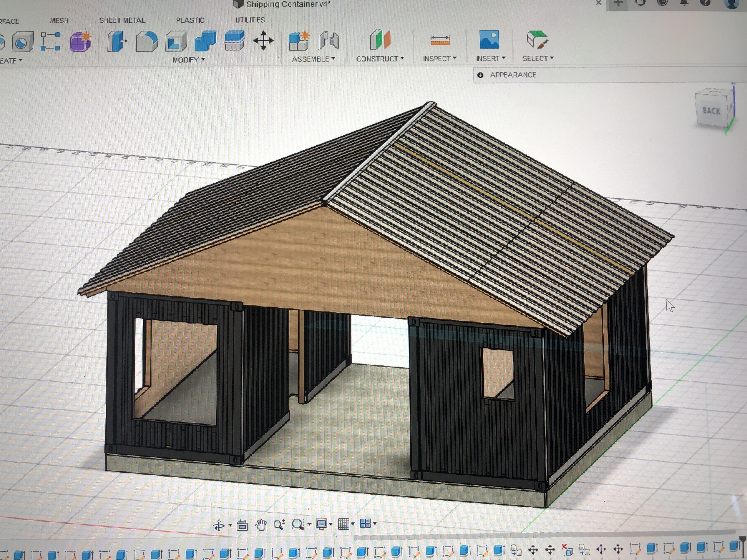Expand the INSPECT dropdown menu

tap(440, 58)
